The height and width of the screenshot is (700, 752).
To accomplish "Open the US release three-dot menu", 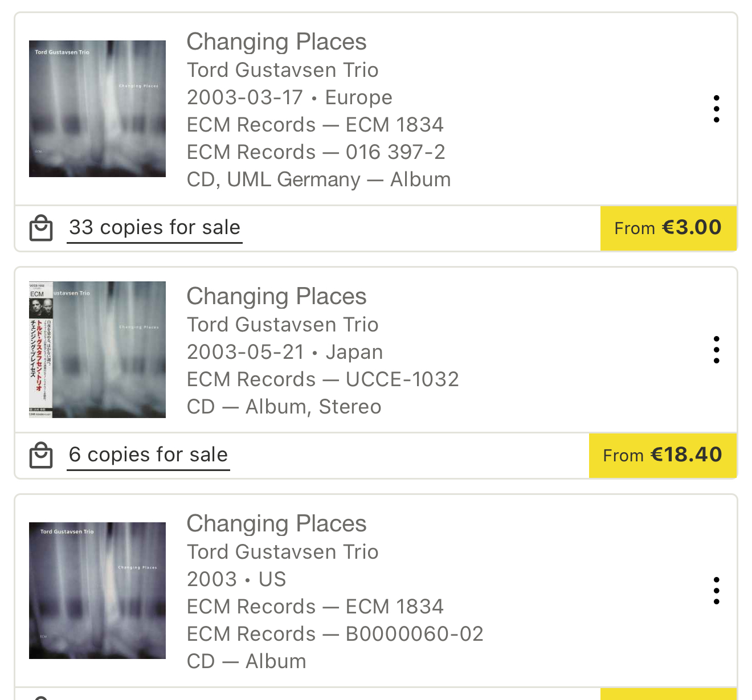I will pos(716,591).
